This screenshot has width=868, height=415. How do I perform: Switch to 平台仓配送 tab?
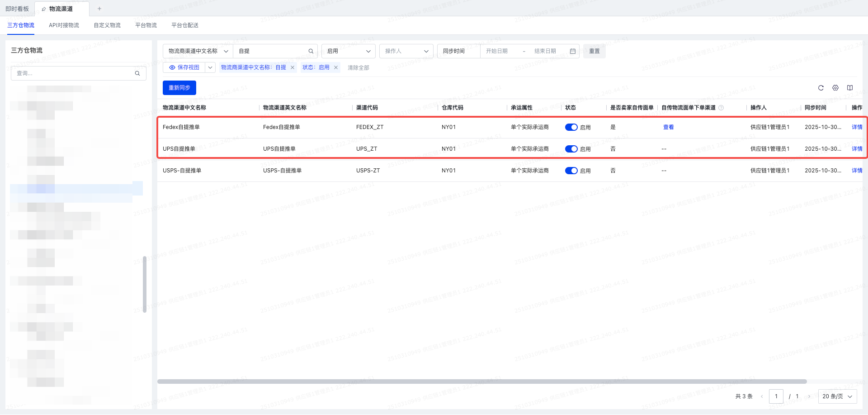184,25
